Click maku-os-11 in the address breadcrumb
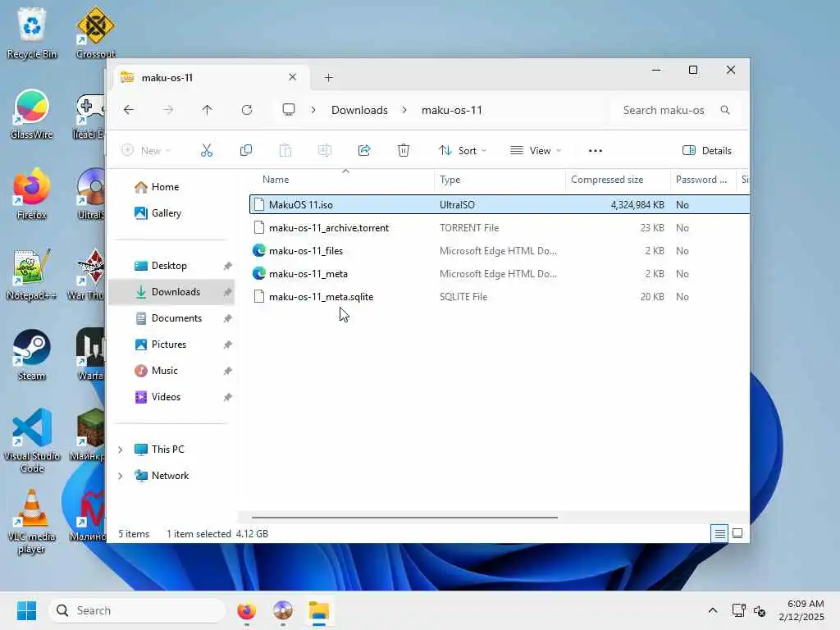 click(452, 110)
